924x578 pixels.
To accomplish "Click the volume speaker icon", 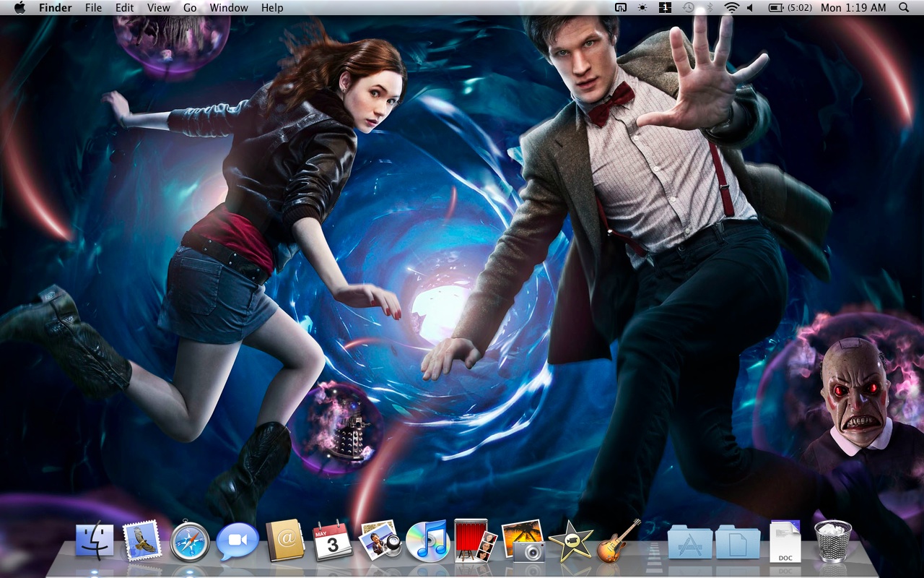I will (750, 7).
